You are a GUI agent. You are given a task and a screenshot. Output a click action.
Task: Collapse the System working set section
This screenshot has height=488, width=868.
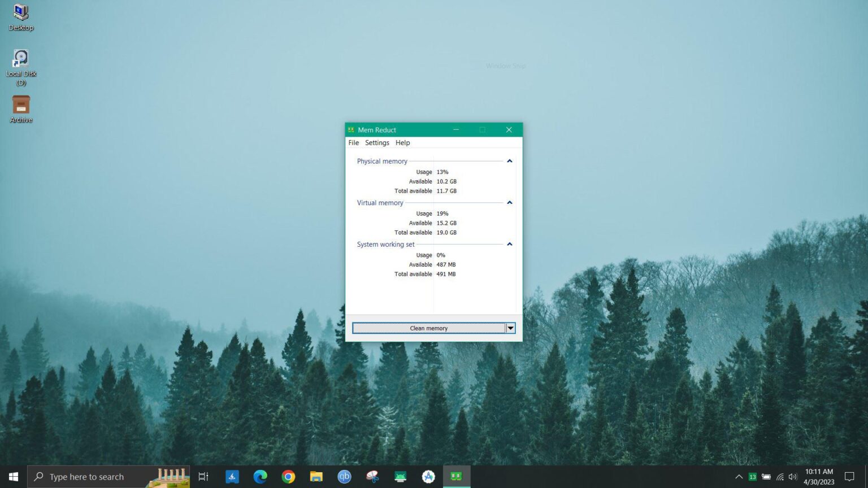(x=509, y=244)
